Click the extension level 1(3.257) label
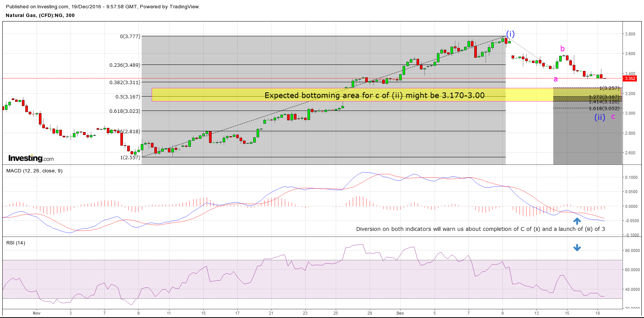644x318 pixels. [x=609, y=88]
